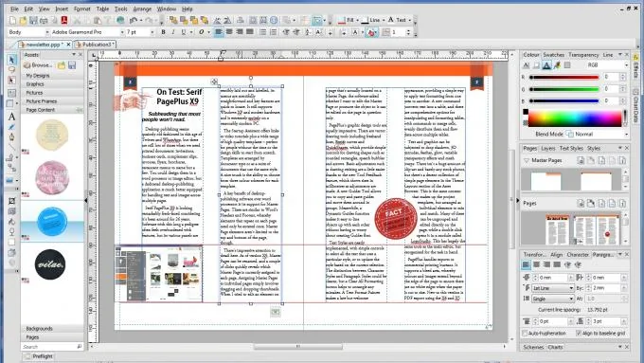Image resolution: width=644 pixels, height=363 pixels.
Task: Select the Pointer tool in the left toolbar
Action: click(11, 60)
